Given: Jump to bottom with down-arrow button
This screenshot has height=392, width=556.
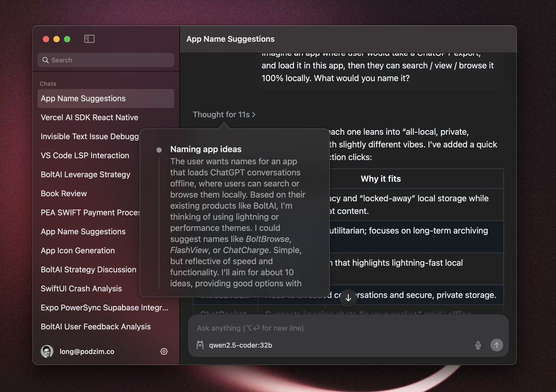Looking at the screenshot, I should (x=348, y=298).
